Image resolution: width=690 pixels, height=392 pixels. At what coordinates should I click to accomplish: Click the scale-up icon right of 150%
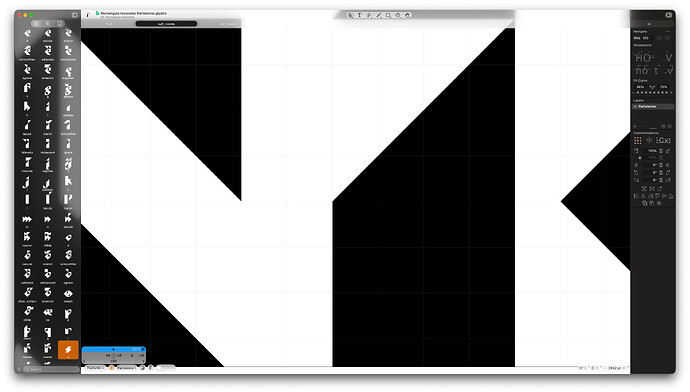[668, 151]
